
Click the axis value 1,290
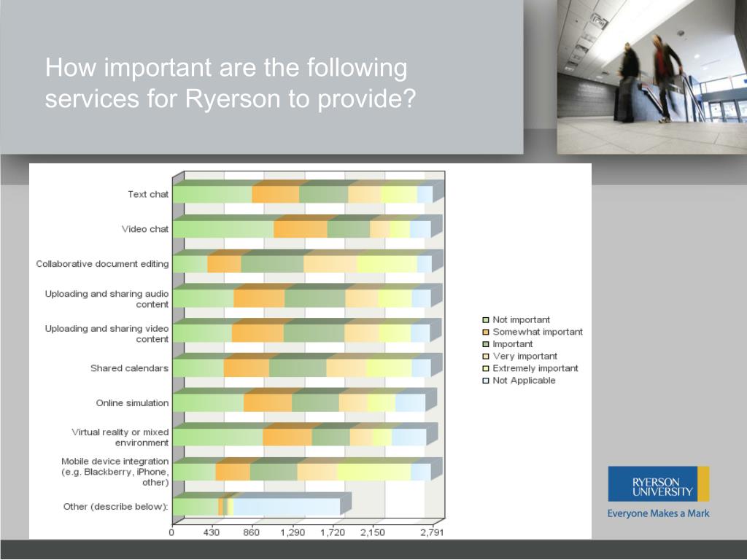(292, 532)
